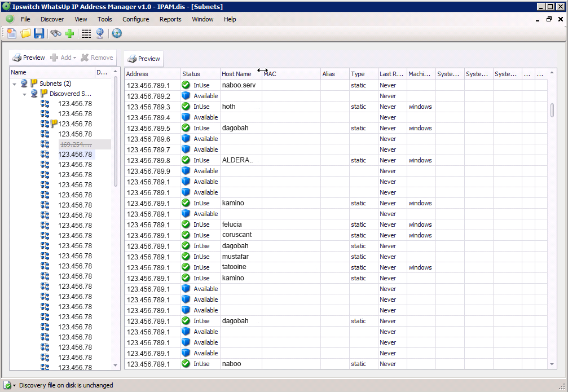
Task: Click status text Discovery file on disk is unchanged
Action: click(x=66, y=385)
